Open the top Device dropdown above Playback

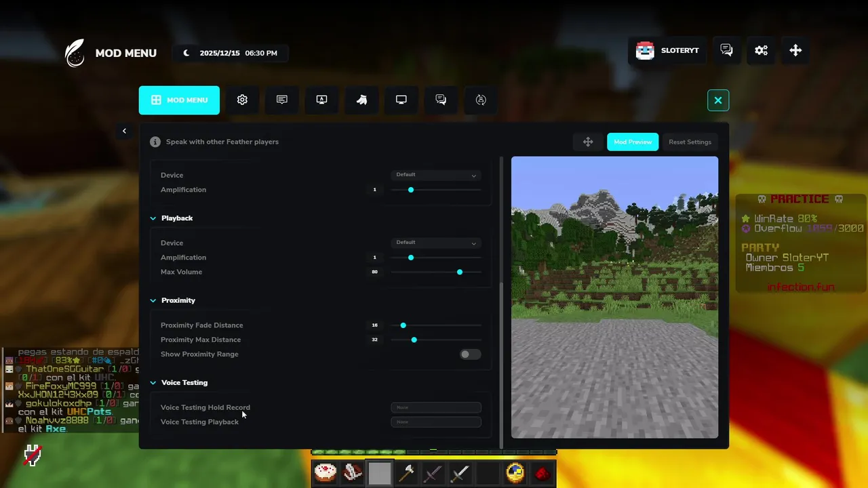click(x=436, y=175)
